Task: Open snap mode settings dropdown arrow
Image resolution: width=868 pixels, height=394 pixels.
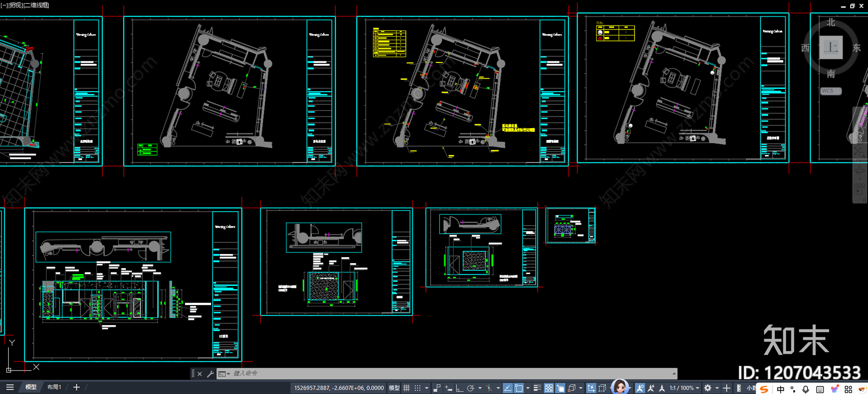Action: (x=426, y=388)
